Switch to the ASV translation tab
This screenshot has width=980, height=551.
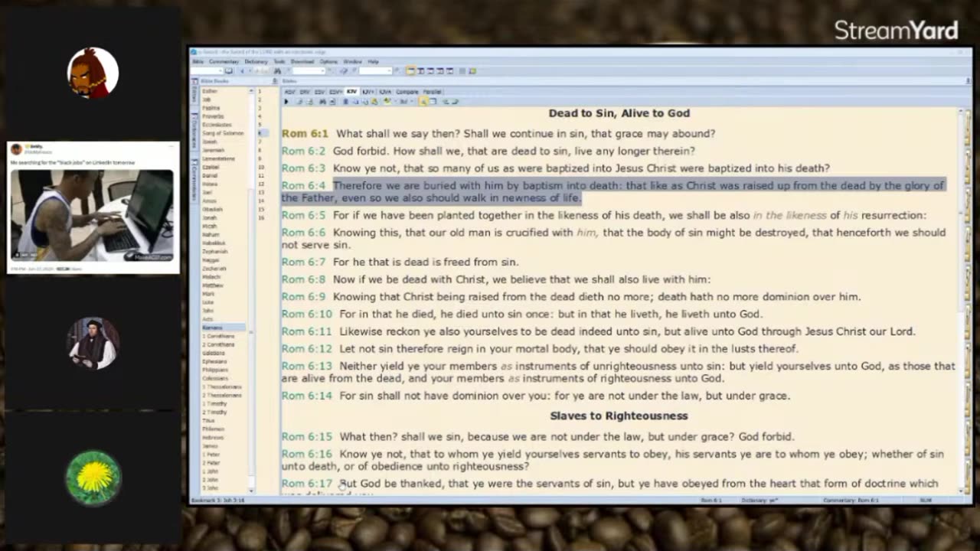point(290,92)
